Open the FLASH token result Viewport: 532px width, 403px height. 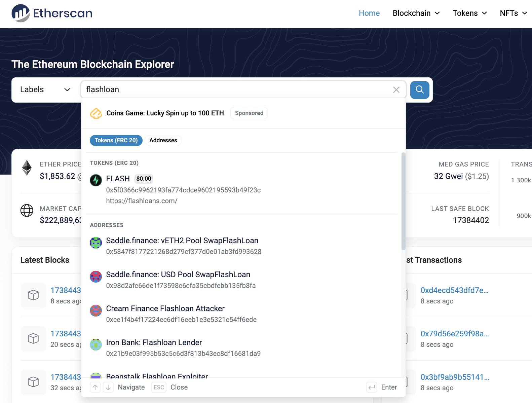pyautogui.click(x=241, y=189)
